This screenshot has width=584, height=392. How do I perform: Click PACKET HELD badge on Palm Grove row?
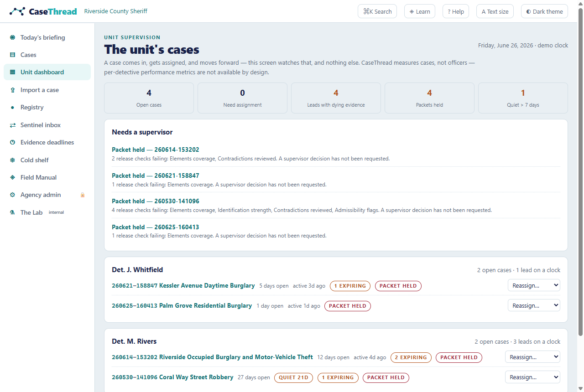click(x=348, y=306)
